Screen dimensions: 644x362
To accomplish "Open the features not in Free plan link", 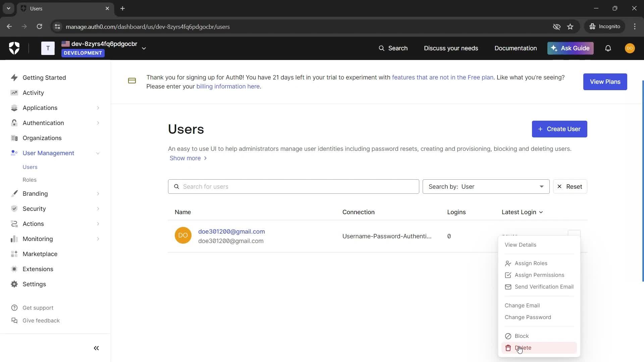I will [x=443, y=77].
